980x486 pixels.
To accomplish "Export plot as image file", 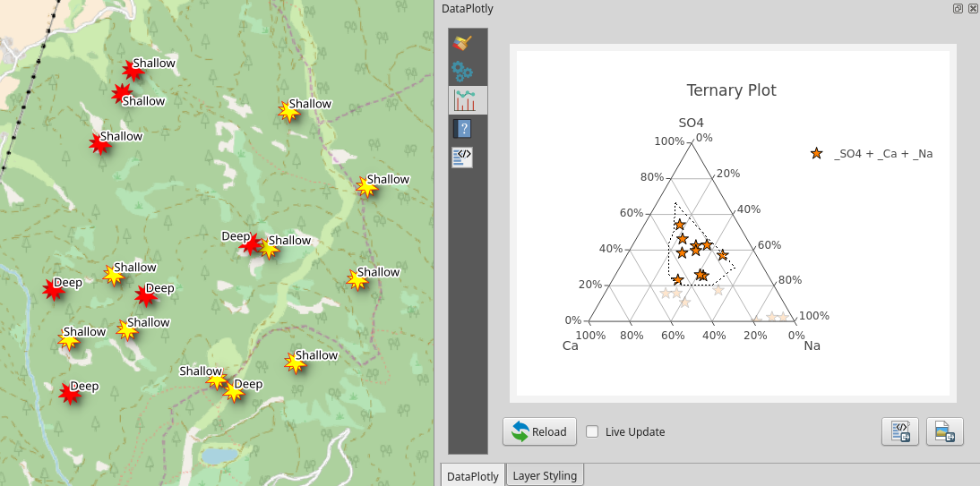I will 944,431.
